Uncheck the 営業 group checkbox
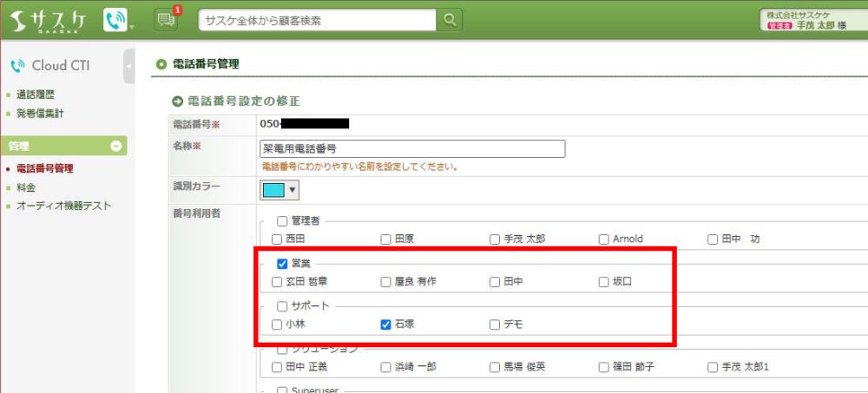 coord(282,263)
